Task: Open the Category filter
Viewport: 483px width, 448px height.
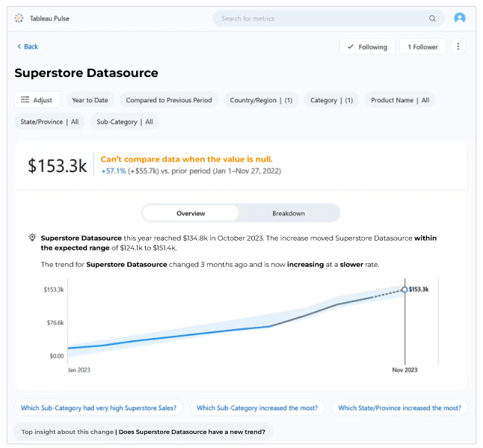Action: (331, 100)
